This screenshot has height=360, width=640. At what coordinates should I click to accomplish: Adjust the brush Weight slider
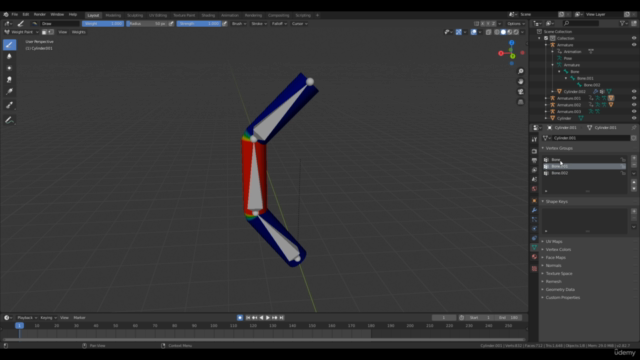[x=103, y=24]
